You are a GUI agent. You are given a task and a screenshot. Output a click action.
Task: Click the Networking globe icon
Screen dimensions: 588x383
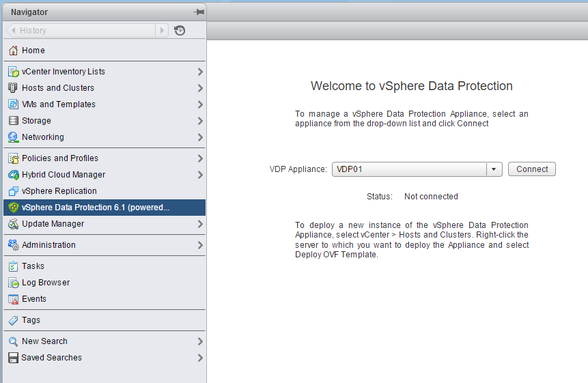click(13, 137)
